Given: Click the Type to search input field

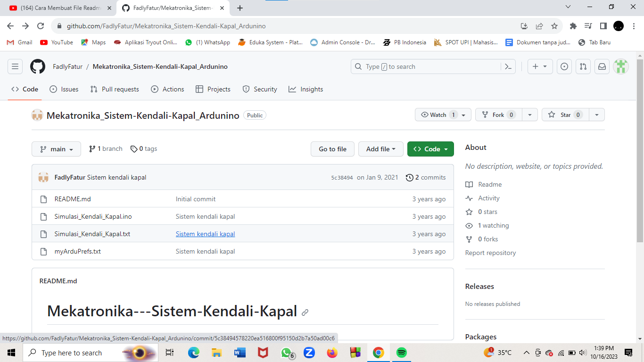Looking at the screenshot, I should click(424, 66).
